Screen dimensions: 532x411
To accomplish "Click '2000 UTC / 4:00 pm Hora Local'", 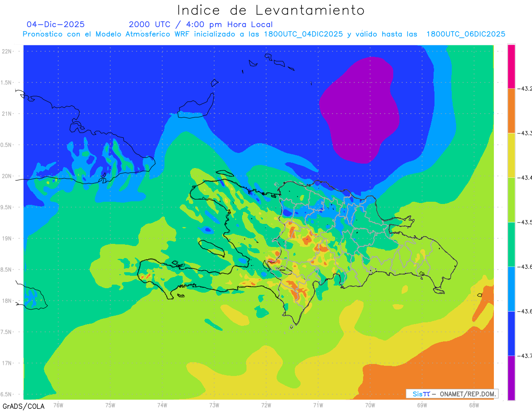I will (x=201, y=24).
